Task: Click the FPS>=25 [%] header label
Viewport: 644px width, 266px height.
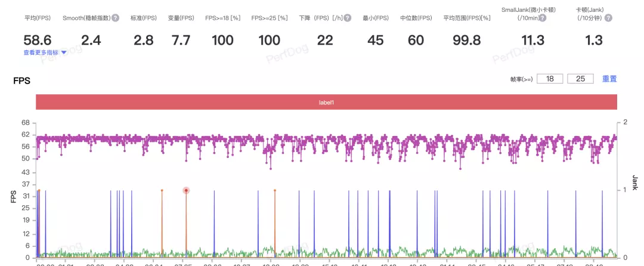Action: [270, 18]
